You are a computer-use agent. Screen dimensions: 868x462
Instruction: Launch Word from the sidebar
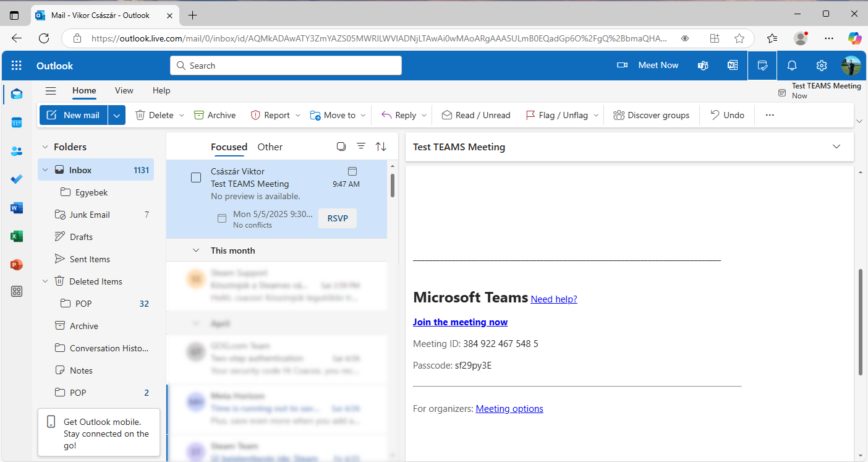click(x=17, y=208)
